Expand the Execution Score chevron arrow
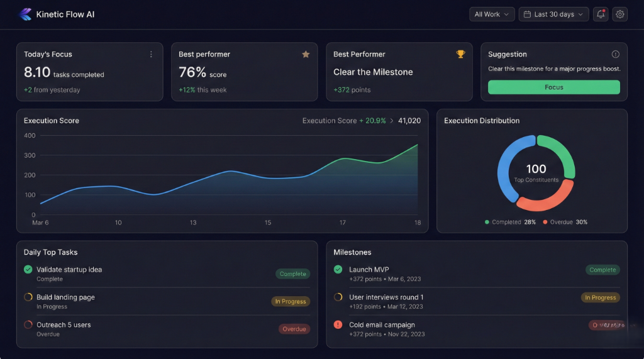This screenshot has height=359, width=644. [392, 121]
